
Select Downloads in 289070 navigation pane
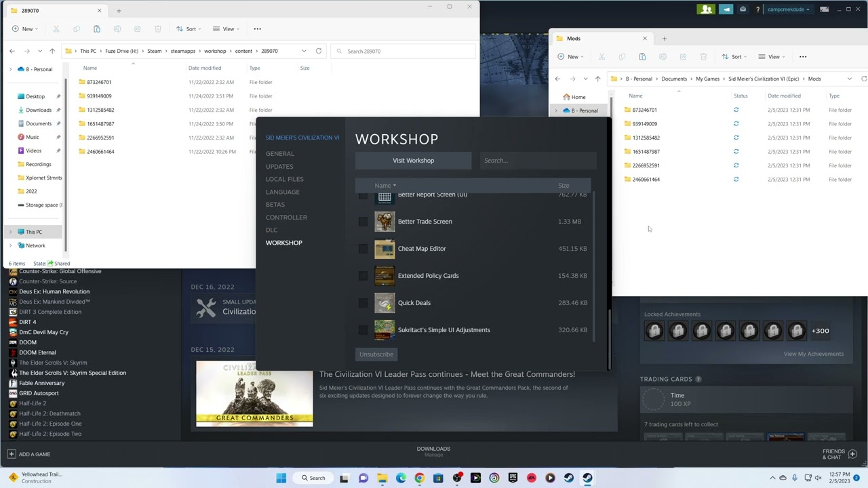(39, 110)
